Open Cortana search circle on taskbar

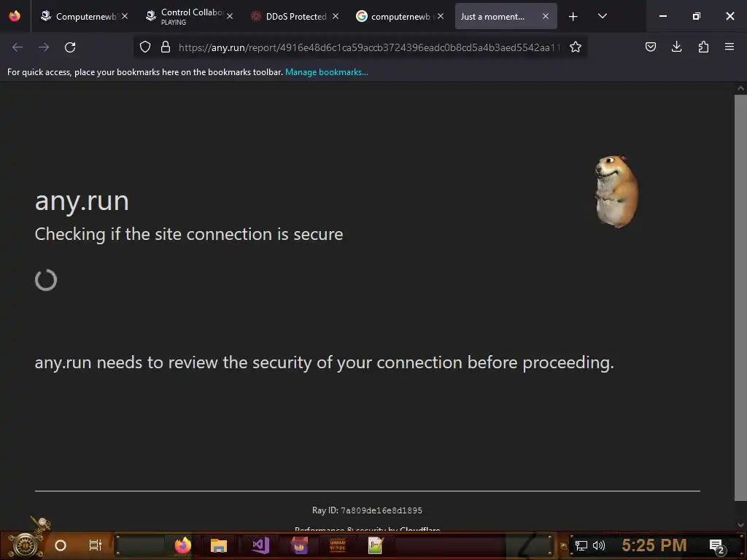[x=61, y=545]
